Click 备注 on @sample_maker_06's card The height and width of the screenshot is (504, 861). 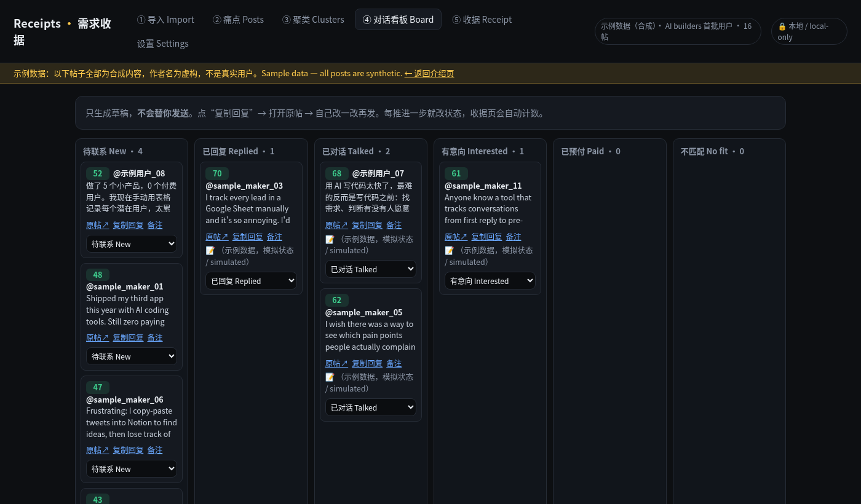[x=155, y=451]
